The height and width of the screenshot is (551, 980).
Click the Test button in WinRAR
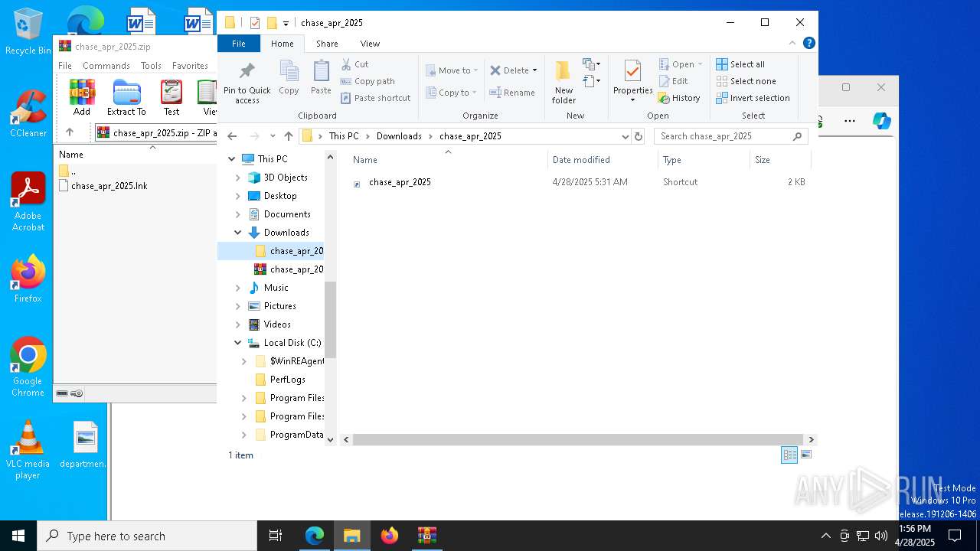pos(171,97)
